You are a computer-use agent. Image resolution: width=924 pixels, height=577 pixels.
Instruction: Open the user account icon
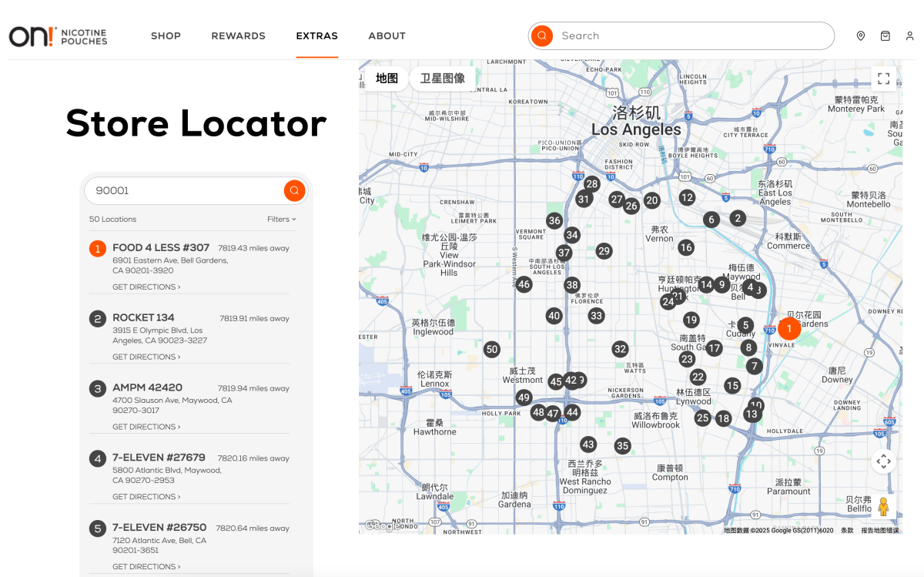coord(909,36)
